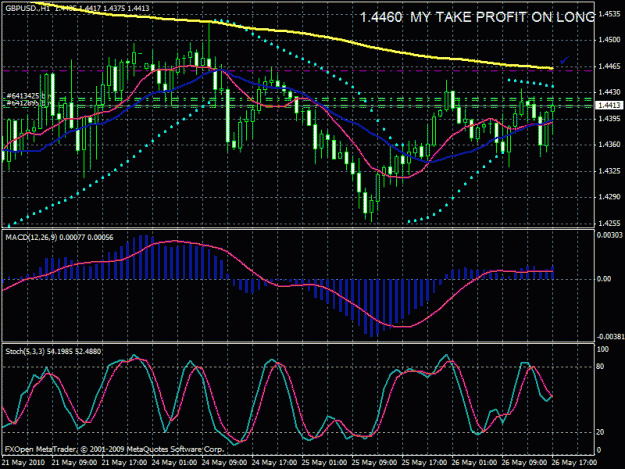Click the GBPUSD H1 chart title text
Viewport: 625px width, 469px height.
pos(77,8)
